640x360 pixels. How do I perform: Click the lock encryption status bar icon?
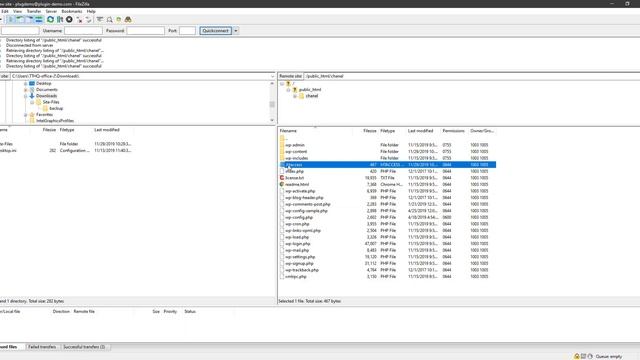[x=577, y=356]
